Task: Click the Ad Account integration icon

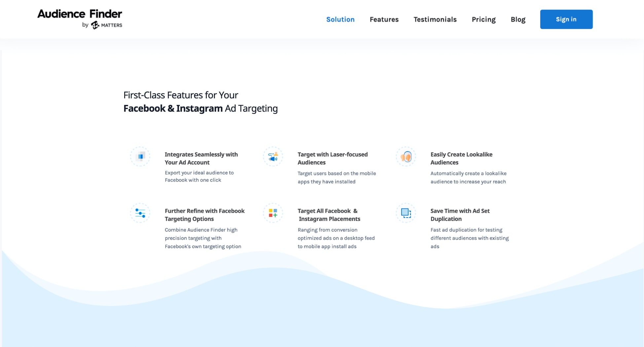Action: [140, 156]
